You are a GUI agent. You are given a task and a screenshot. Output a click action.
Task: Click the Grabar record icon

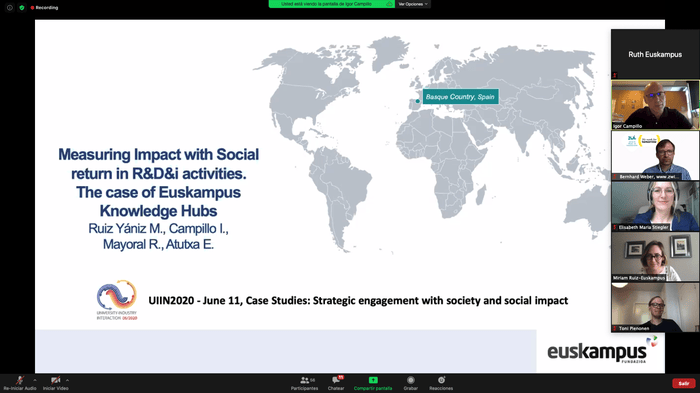pyautogui.click(x=411, y=380)
